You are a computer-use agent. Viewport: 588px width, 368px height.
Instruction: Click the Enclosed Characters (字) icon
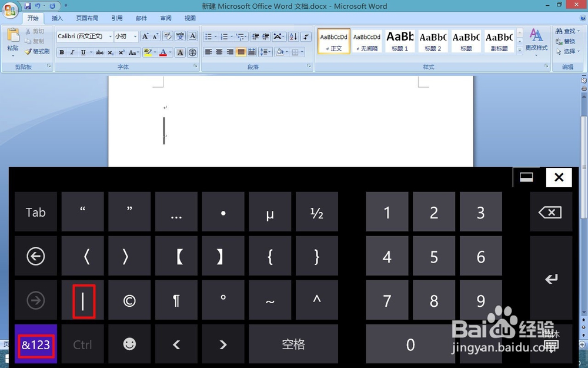point(193,52)
